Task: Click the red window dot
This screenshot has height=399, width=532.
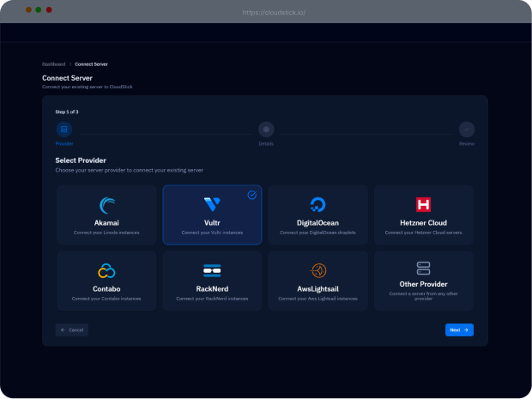Action: [x=49, y=9]
